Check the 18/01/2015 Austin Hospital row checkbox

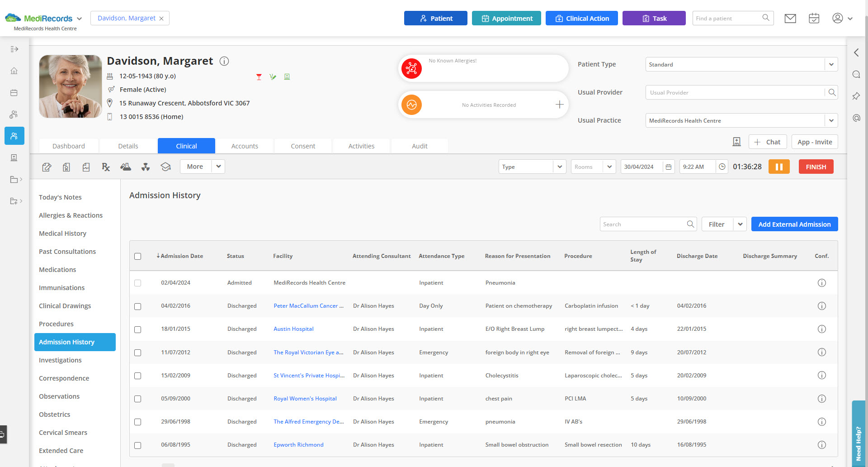coord(138,329)
